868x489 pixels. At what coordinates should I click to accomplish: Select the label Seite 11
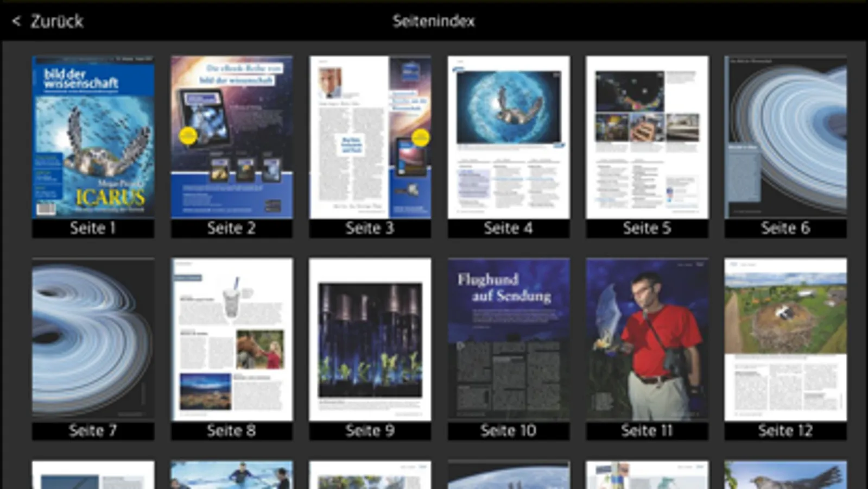pyautogui.click(x=647, y=431)
